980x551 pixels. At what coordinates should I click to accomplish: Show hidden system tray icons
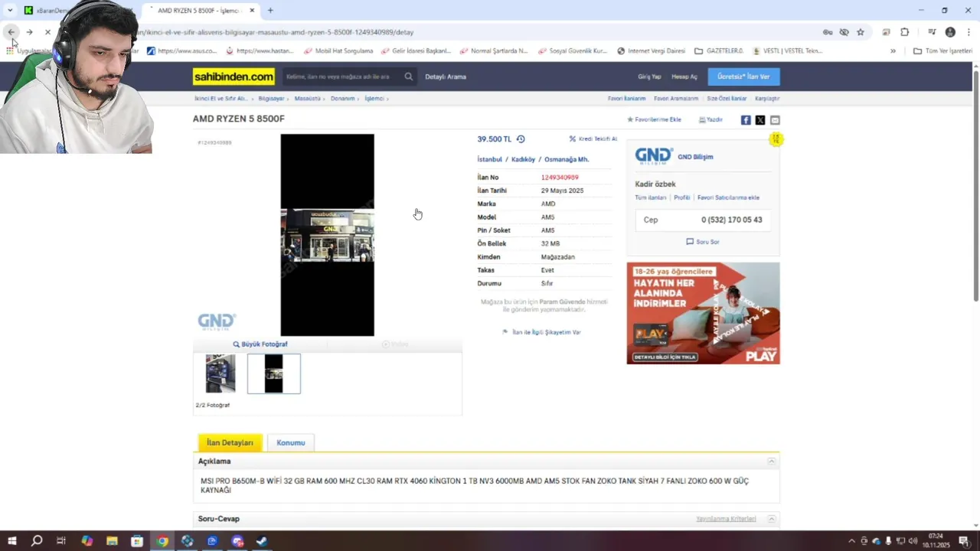point(852,541)
